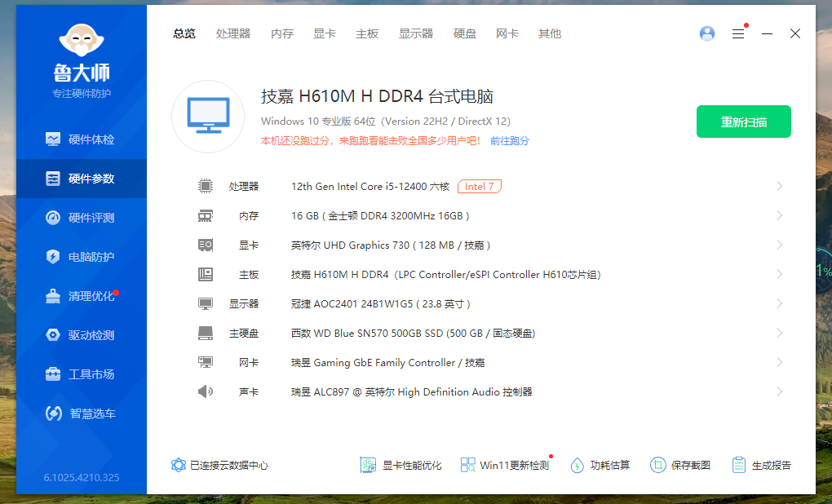Click 金士顿 DDR4 3200MHz memory text
This screenshot has height=504, width=832.
(380, 216)
